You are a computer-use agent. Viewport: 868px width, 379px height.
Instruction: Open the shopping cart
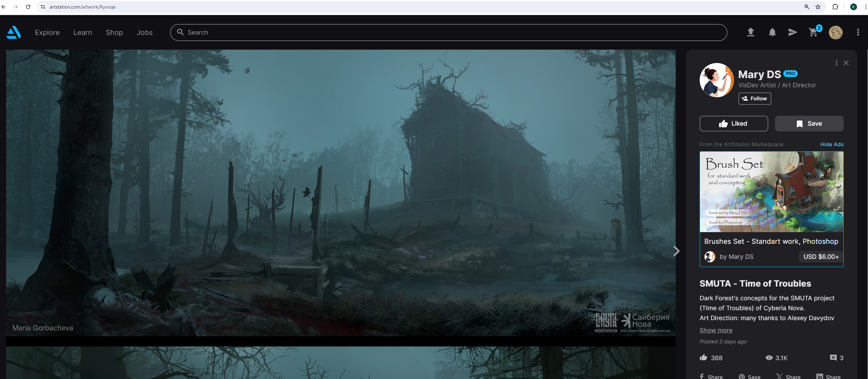pos(813,33)
